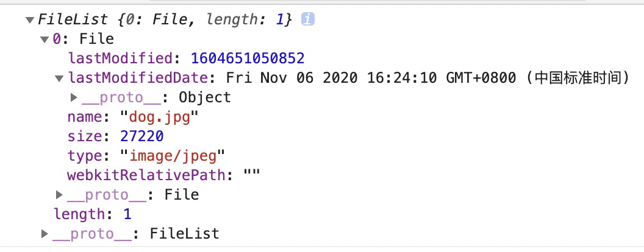Click the info icon beside FileList
The image size is (644, 252).
pos(309,20)
